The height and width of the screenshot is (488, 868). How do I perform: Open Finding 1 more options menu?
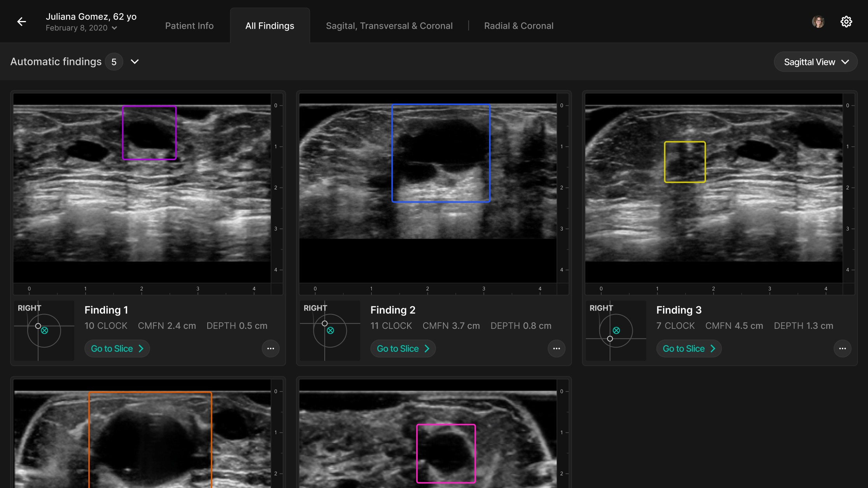271,349
